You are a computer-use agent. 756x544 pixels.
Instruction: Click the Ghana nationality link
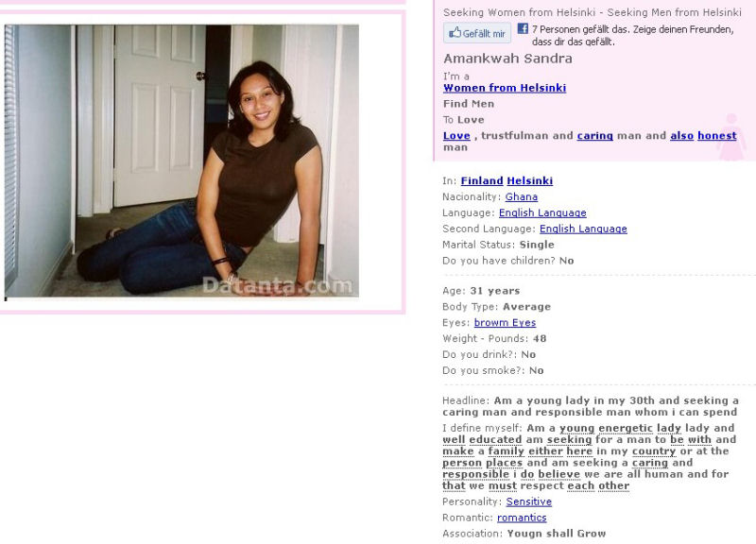[522, 196]
